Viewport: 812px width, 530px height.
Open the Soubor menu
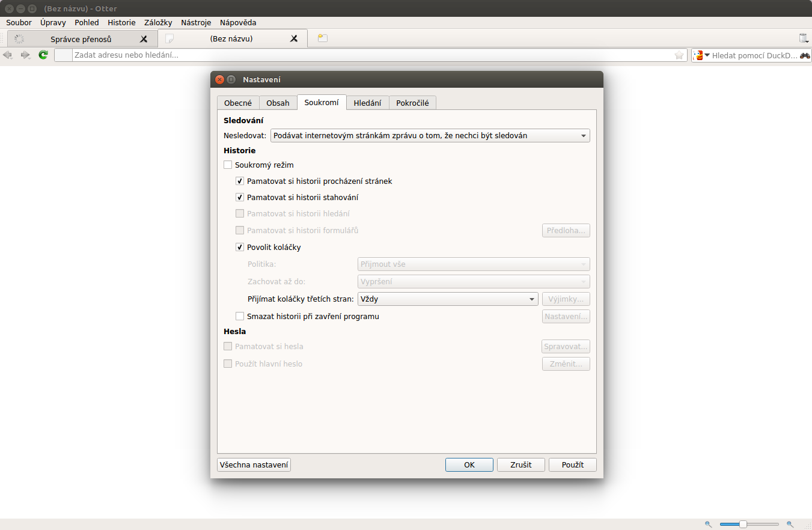(x=19, y=22)
